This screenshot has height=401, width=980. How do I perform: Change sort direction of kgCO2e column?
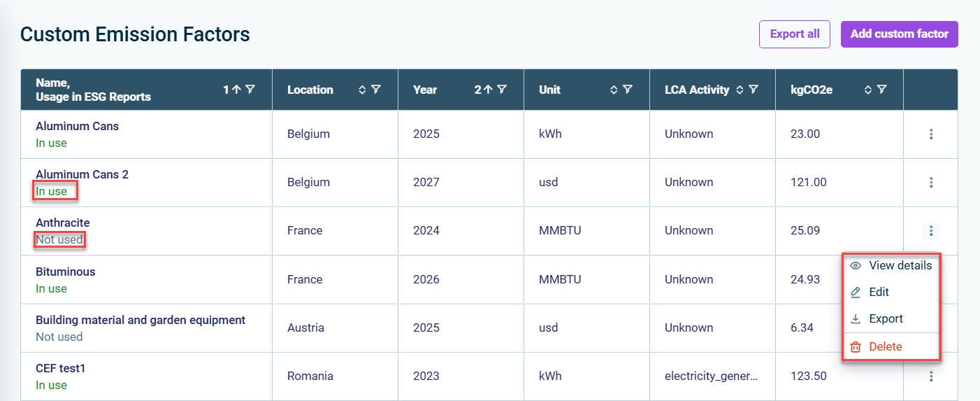tap(868, 90)
